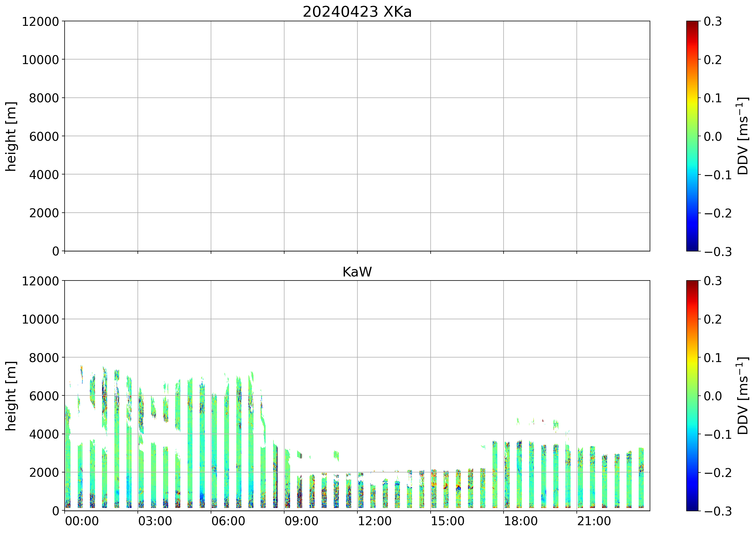756x533 pixels.
Task: Click the lower DDV colorbar
Action: coord(692,396)
